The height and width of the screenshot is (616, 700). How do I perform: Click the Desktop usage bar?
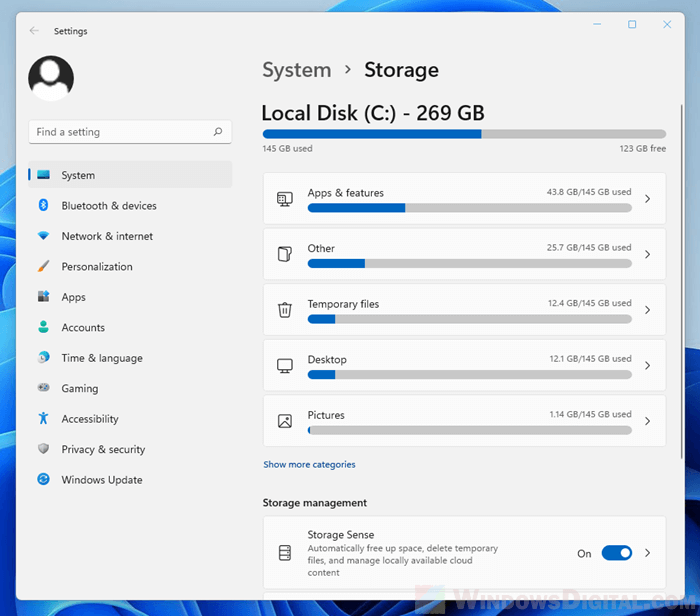click(470, 375)
